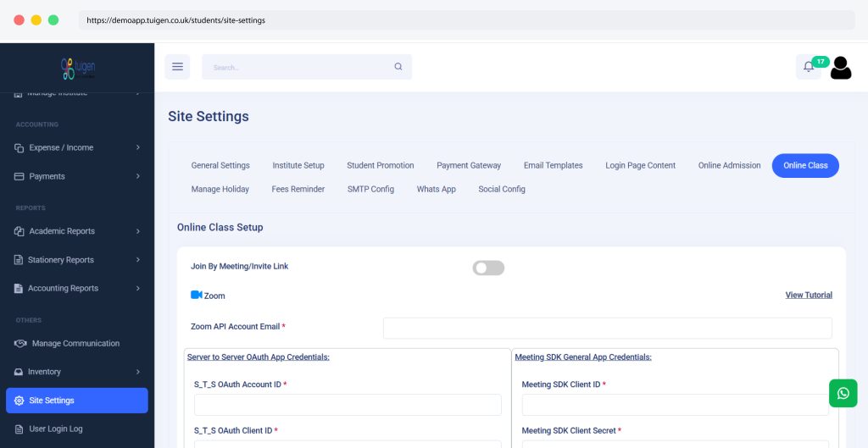The height and width of the screenshot is (448, 868).
Task: Expand the Academic Reports submenu
Action: point(76,231)
